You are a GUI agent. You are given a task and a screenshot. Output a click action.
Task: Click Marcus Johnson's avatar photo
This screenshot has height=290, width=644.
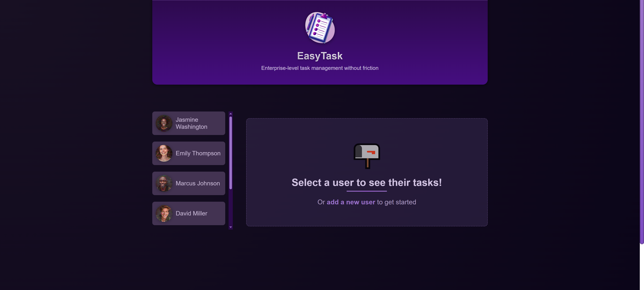(x=164, y=183)
